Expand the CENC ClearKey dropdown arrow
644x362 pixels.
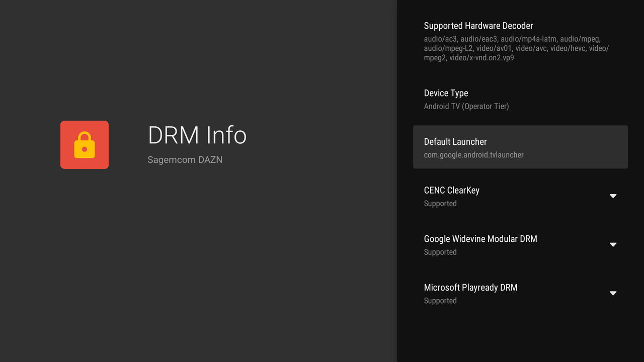coord(613,196)
